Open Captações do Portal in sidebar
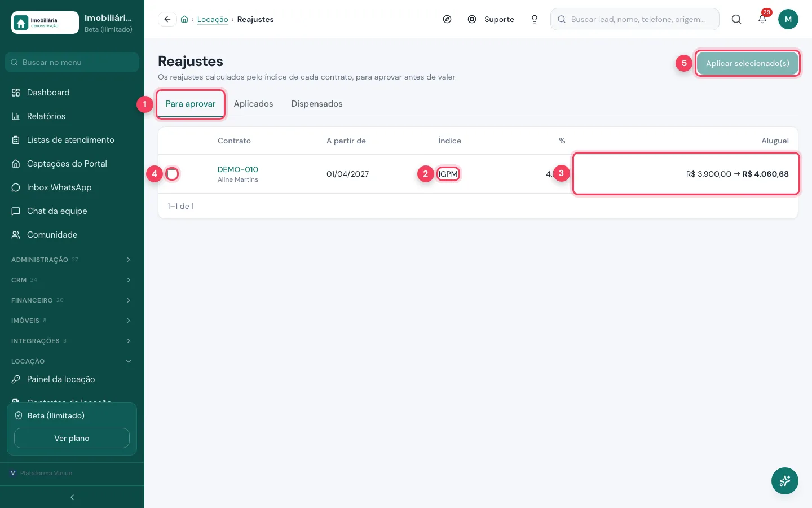This screenshot has width=812, height=508. (72, 164)
